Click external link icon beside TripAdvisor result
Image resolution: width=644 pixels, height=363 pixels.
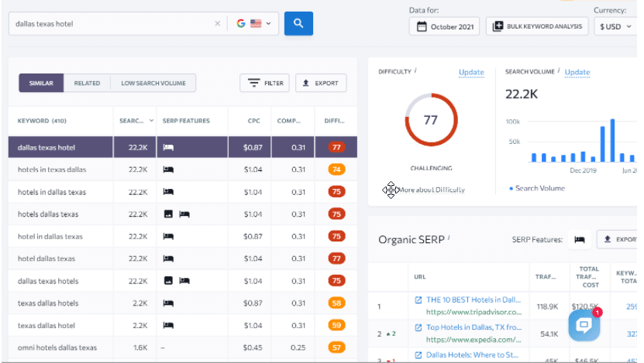pyautogui.click(x=418, y=300)
